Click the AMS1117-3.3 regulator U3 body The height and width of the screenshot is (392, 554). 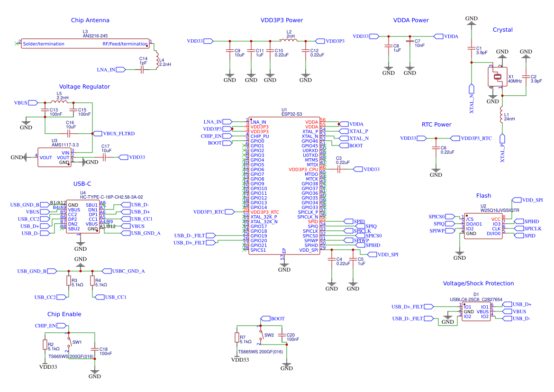[x=54, y=157]
